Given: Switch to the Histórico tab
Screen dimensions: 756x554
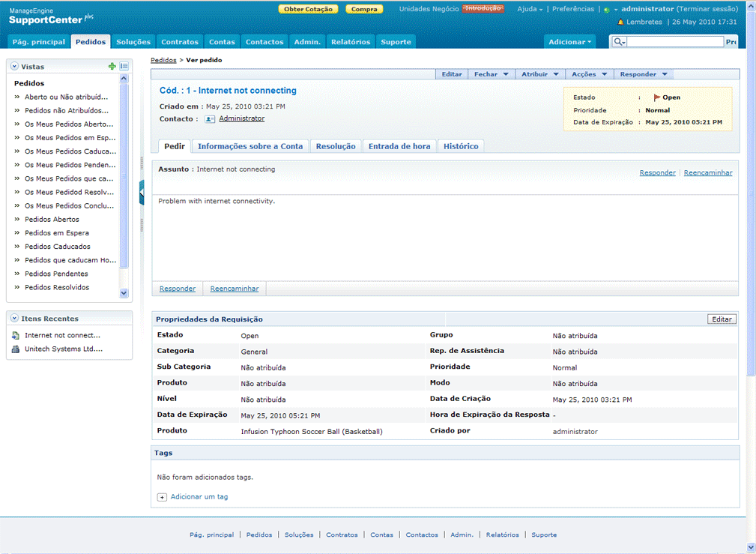Looking at the screenshot, I should (461, 146).
